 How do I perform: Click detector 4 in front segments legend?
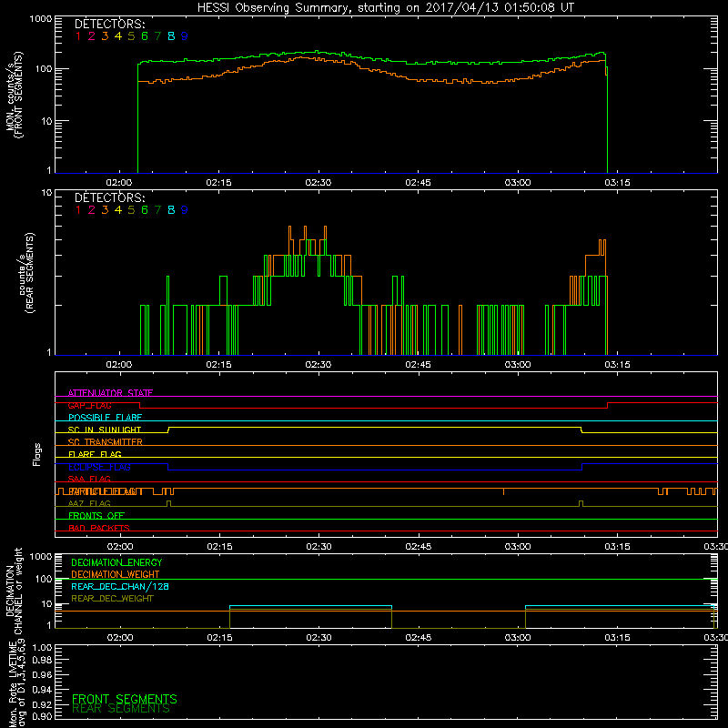pos(118,36)
